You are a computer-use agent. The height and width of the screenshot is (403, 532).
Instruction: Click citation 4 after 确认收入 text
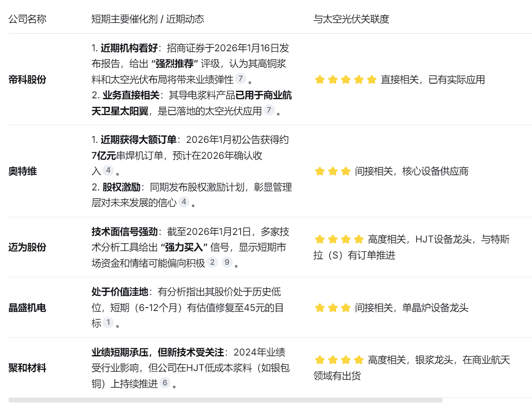pyautogui.click(x=108, y=170)
